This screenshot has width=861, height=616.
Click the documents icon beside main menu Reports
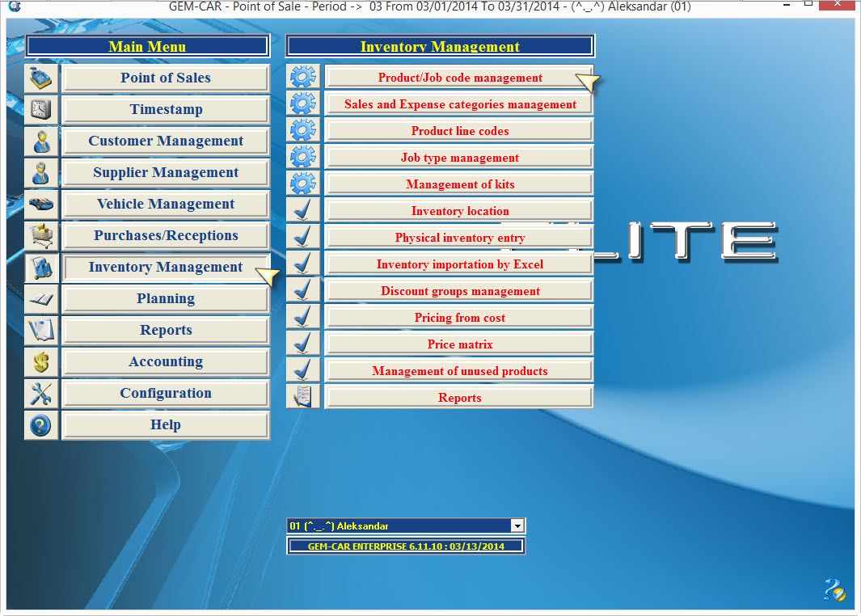pos(41,330)
